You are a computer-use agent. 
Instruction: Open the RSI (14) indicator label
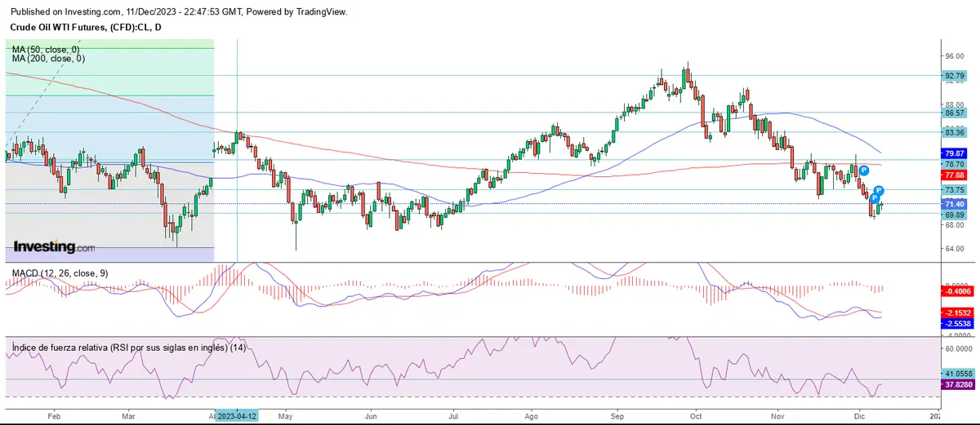click(129, 348)
